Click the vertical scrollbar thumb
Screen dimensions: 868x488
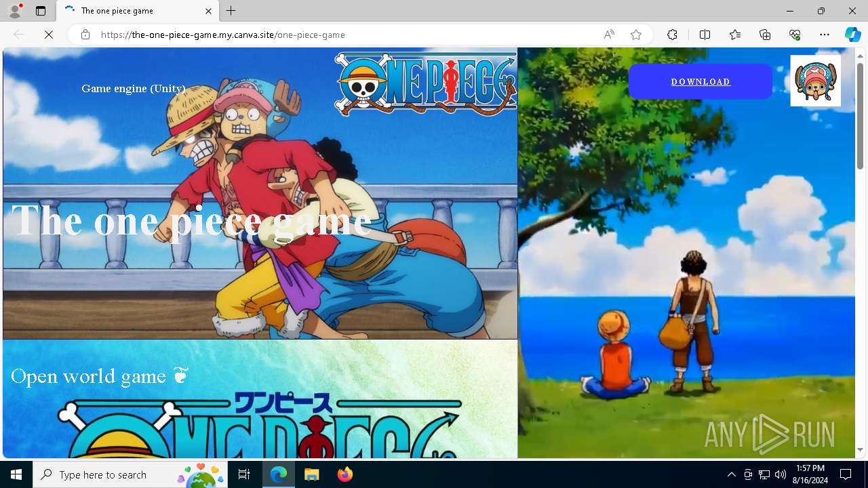(x=861, y=115)
